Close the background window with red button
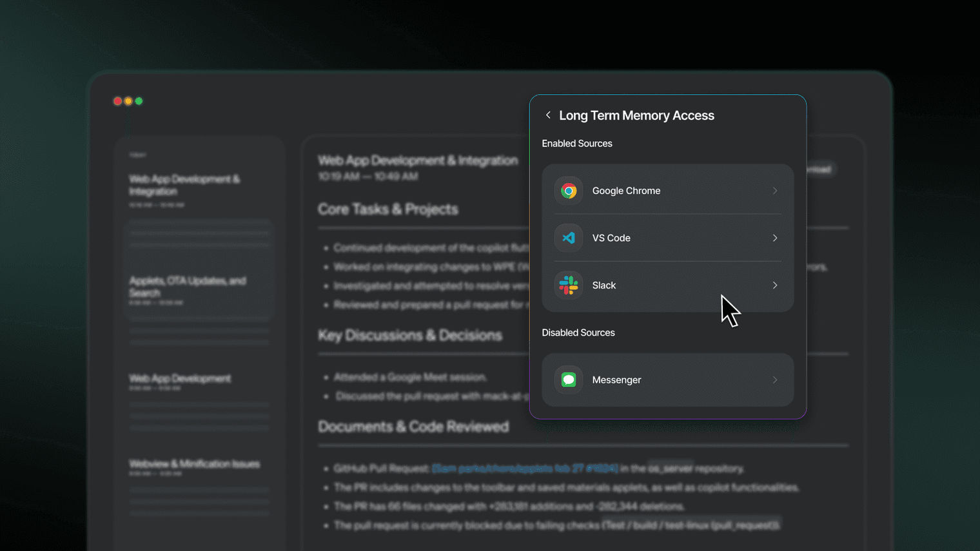The height and width of the screenshot is (551, 980). tap(117, 101)
